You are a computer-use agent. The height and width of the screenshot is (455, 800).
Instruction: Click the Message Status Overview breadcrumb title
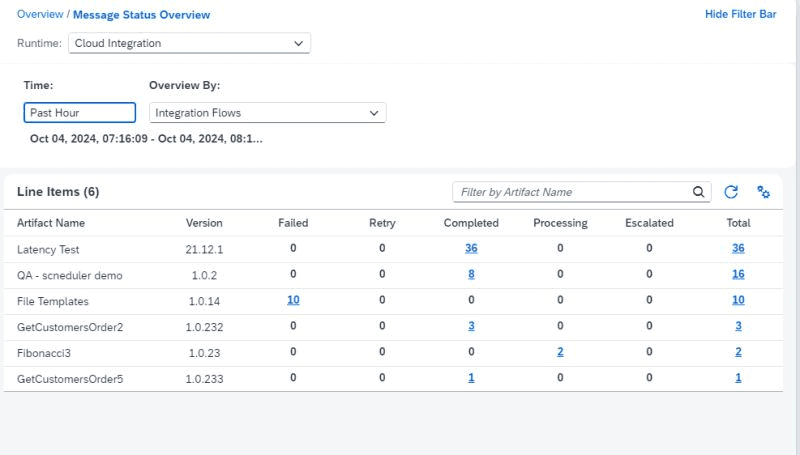click(141, 15)
